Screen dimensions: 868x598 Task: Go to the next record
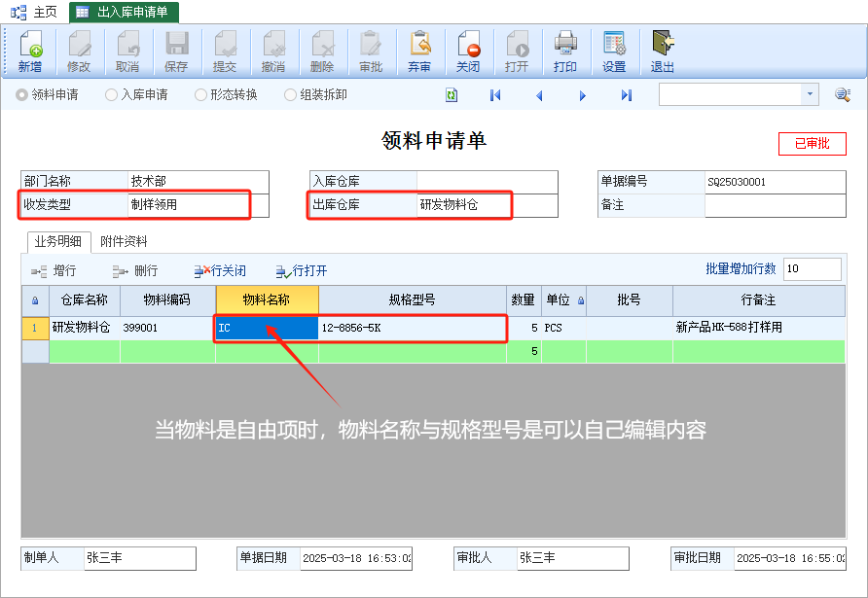[x=582, y=95]
